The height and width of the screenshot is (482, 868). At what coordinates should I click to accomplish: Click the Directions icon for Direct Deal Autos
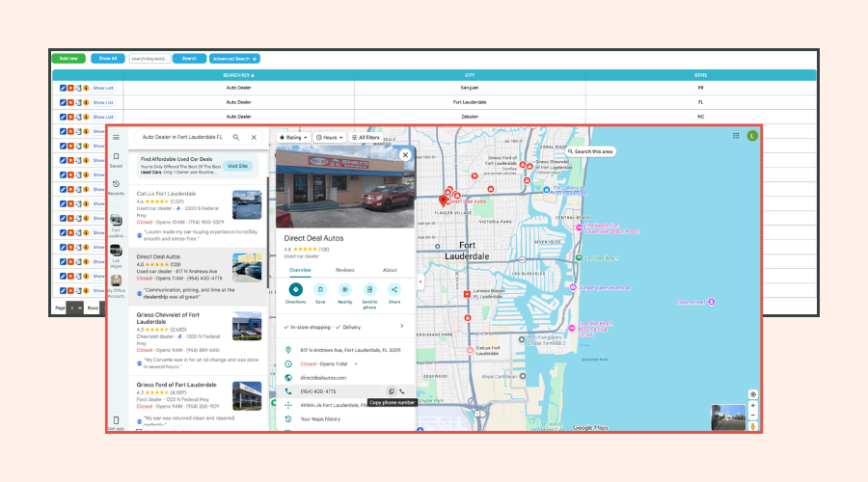(x=296, y=289)
